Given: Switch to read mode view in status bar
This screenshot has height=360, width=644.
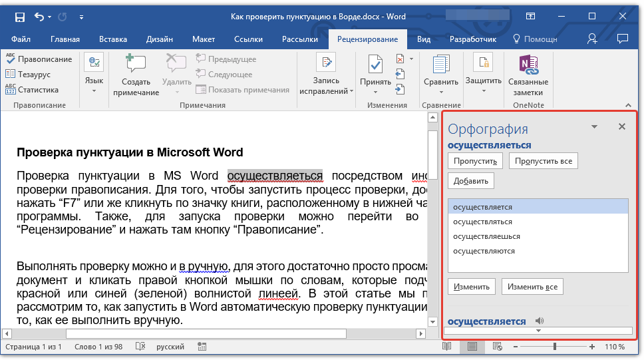Looking at the screenshot, I should tap(447, 347).
